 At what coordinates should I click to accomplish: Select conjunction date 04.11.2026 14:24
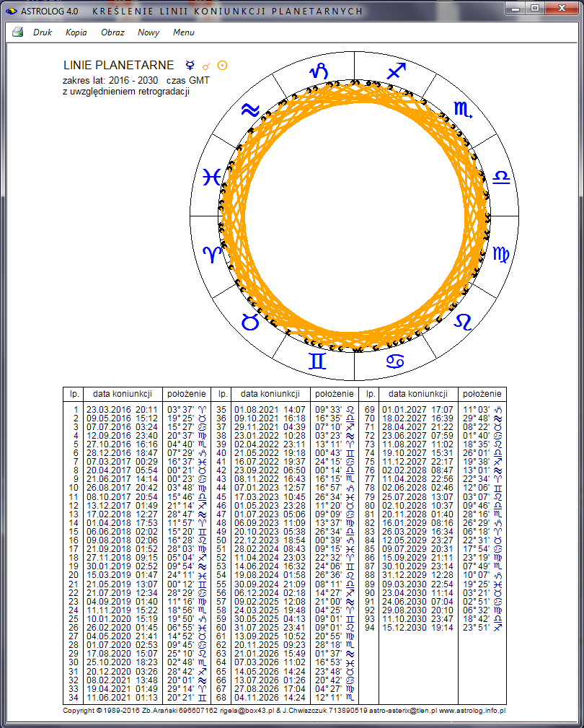[x=270, y=698]
